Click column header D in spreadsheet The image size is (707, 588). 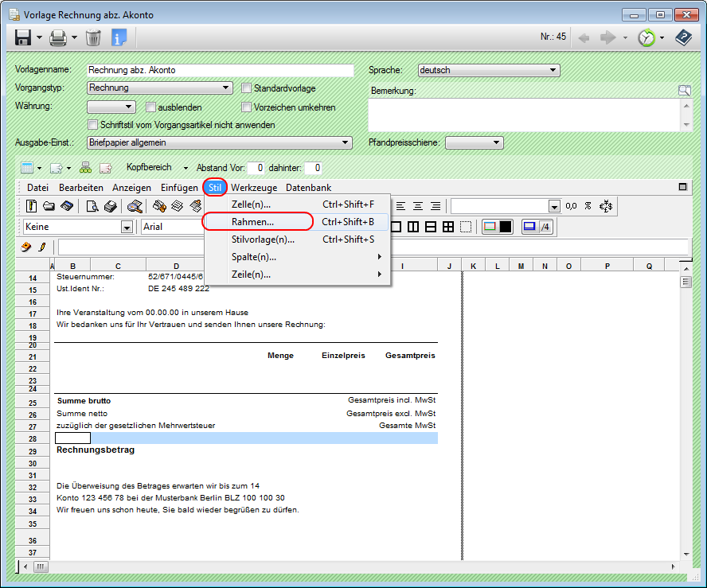(x=176, y=266)
